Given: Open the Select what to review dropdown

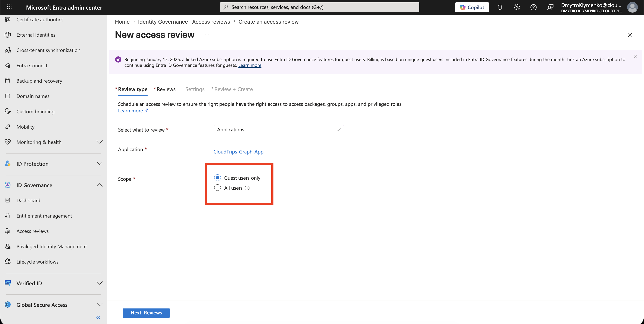Looking at the screenshot, I should (279, 130).
